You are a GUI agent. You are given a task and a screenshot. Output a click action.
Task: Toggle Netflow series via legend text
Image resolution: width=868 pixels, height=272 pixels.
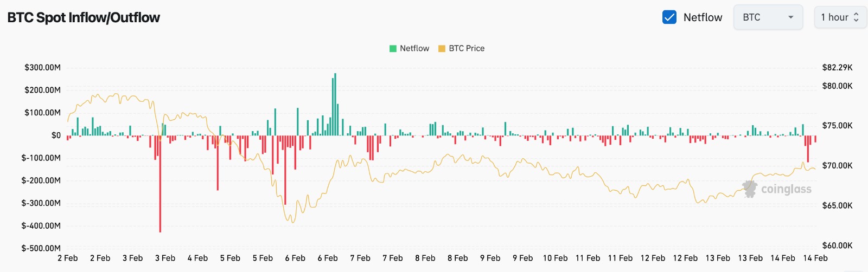414,48
